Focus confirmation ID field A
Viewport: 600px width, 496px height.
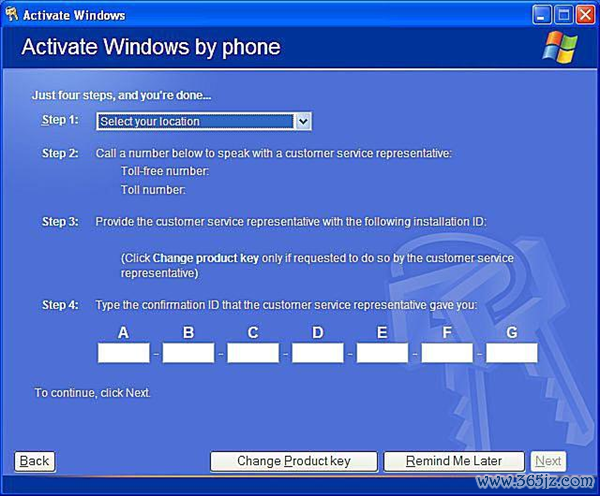(x=124, y=352)
